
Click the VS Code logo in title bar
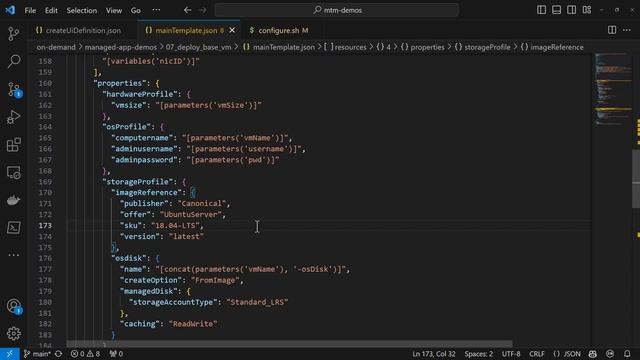tap(10, 10)
